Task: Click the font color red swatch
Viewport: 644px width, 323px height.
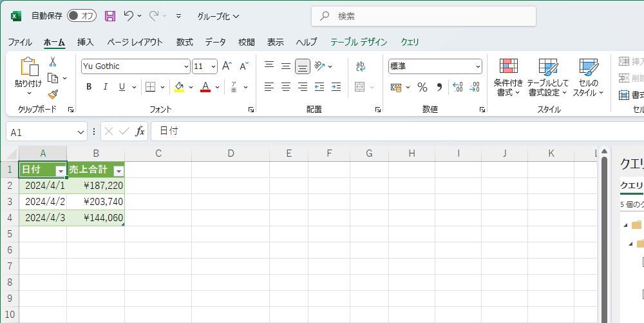Action: coord(205,87)
